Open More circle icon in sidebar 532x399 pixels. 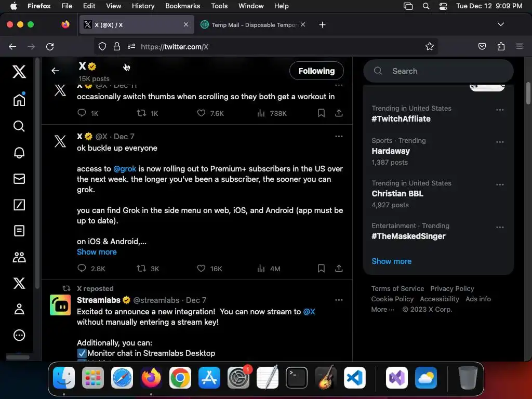pos(19,335)
